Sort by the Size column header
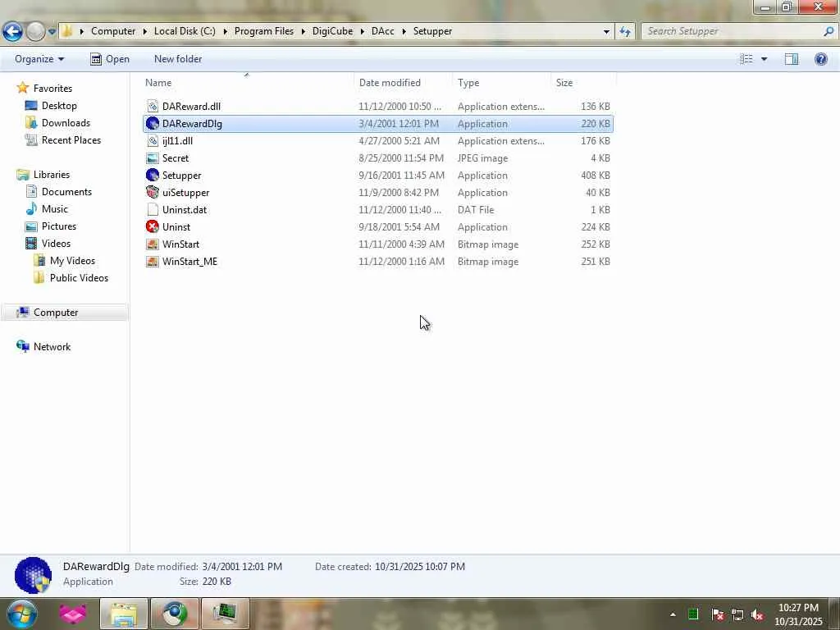 pyautogui.click(x=564, y=83)
